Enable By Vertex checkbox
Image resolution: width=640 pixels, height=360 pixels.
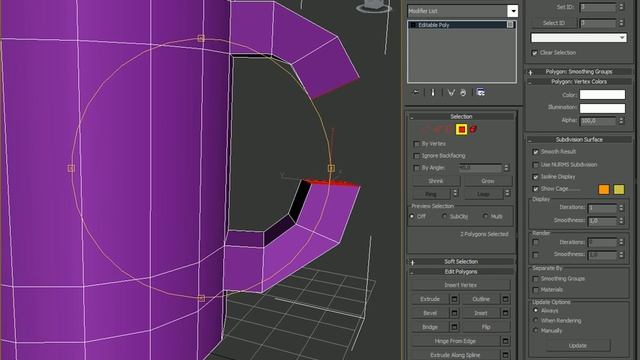[417, 144]
